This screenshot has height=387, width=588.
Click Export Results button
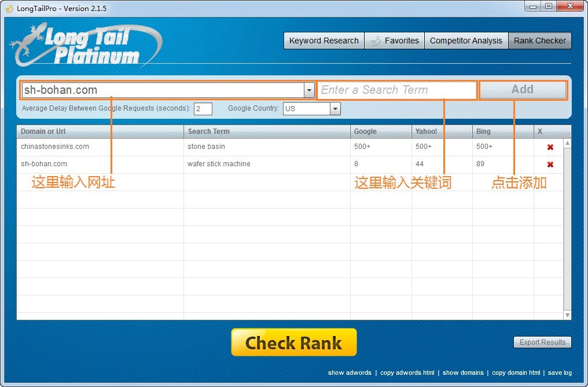tap(542, 342)
